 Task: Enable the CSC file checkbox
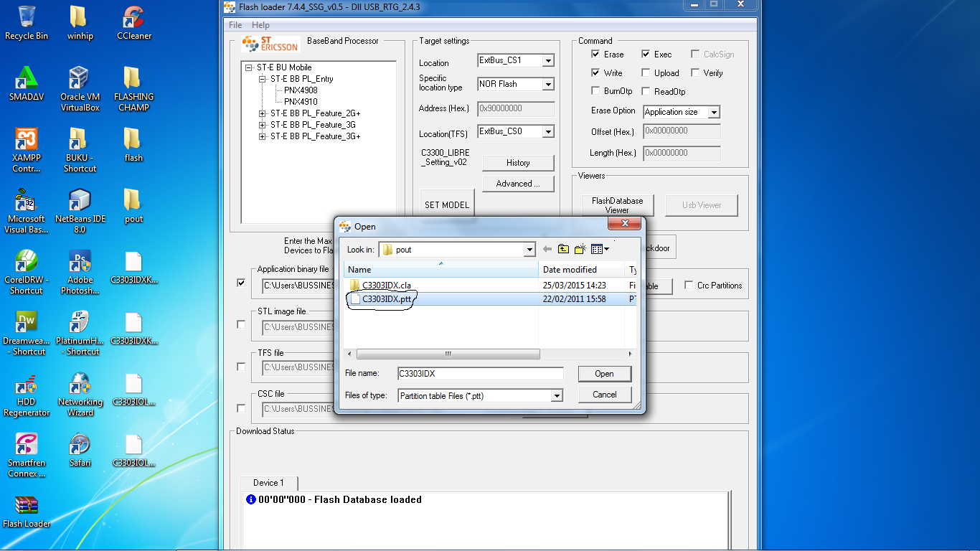[x=241, y=408]
